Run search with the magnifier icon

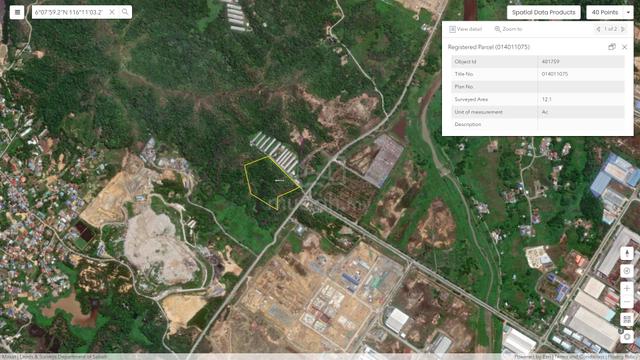coord(125,12)
